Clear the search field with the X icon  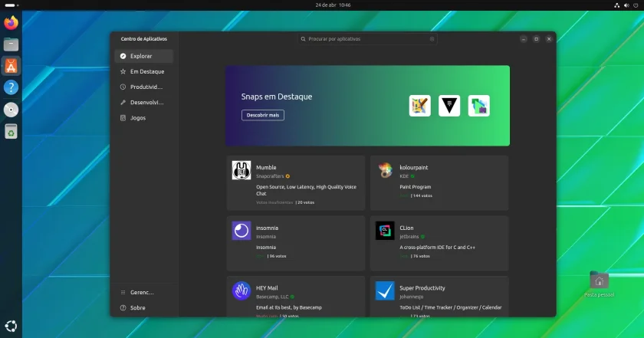[432, 39]
